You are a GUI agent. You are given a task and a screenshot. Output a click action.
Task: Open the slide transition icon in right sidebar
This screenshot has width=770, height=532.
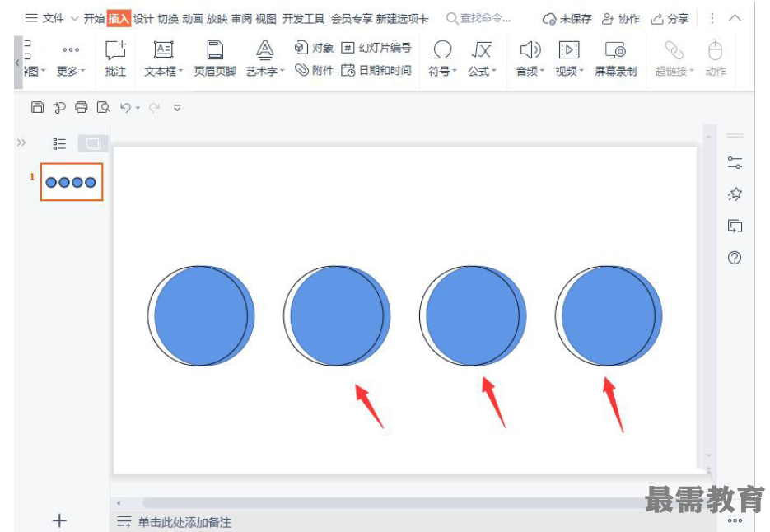(735, 226)
